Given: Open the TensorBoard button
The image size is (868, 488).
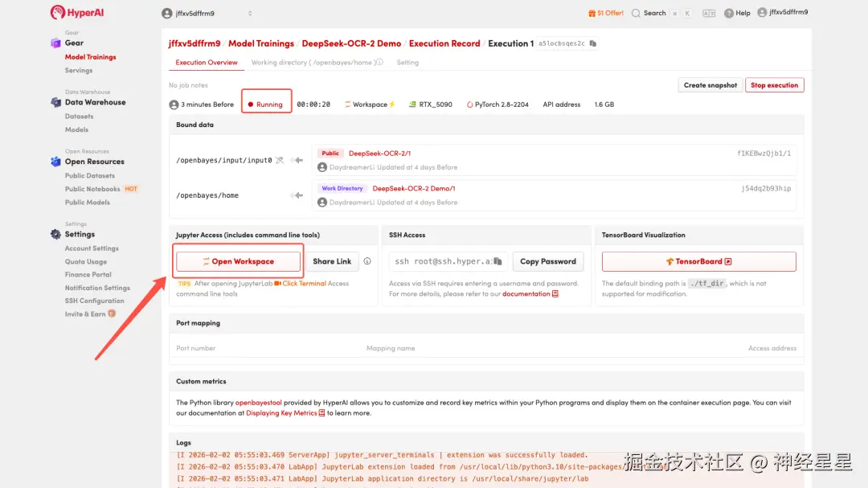Looking at the screenshot, I should [x=698, y=261].
